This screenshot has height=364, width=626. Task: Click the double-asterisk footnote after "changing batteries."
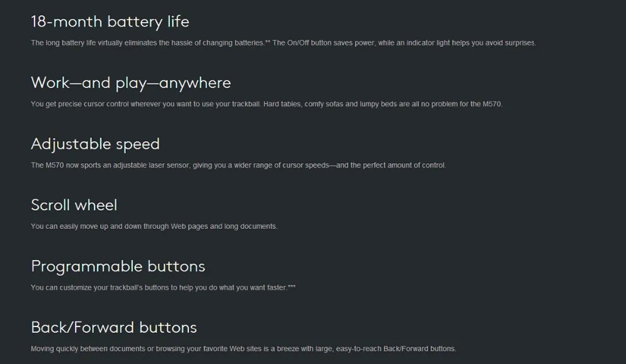(267, 42)
